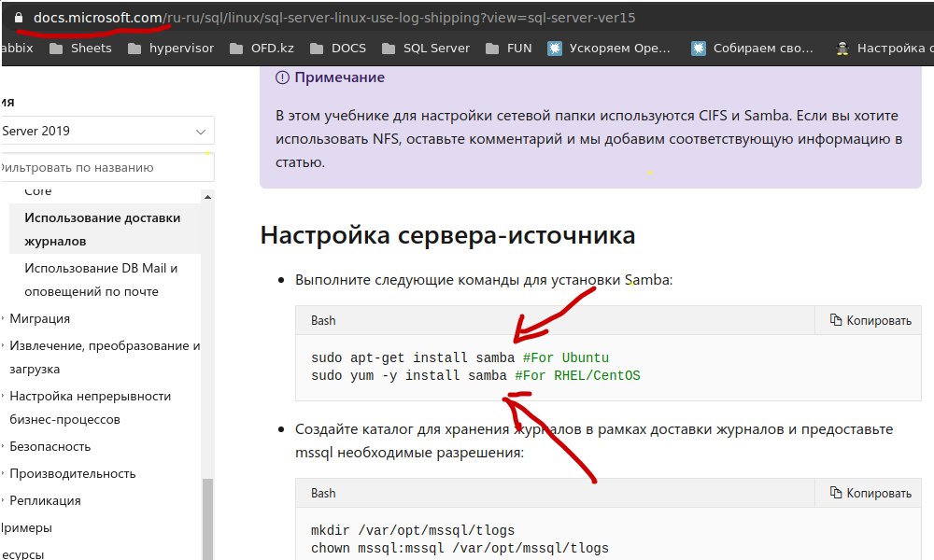Click the URL in the address bar
Image resolution: width=934 pixels, height=560 pixels.
pos(334,18)
